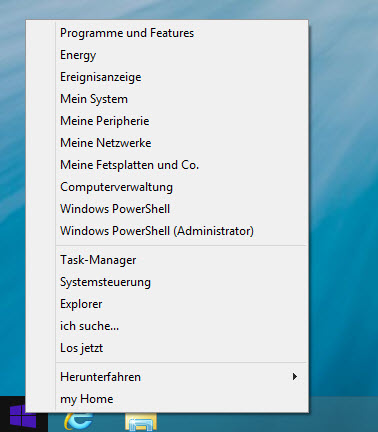Expand the Herunterfahren submenu arrow
Screen dimensions: 378x432
[x=294, y=377]
